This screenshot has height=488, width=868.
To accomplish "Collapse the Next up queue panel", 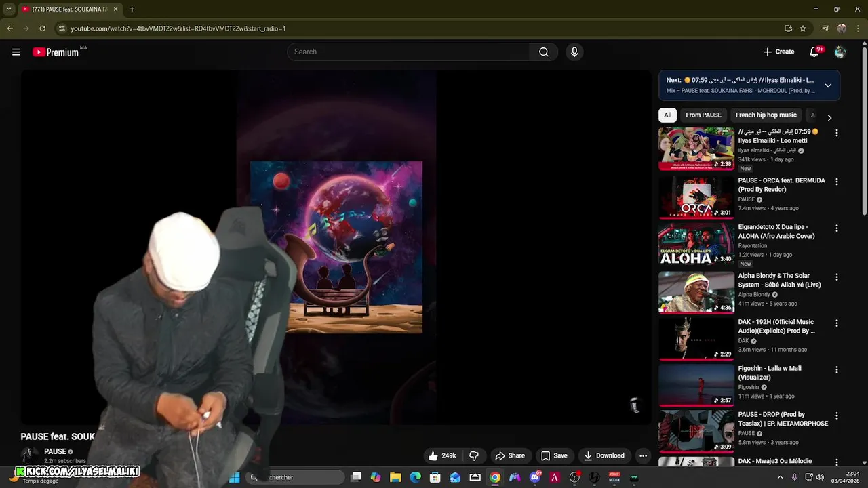I will tap(828, 85).
